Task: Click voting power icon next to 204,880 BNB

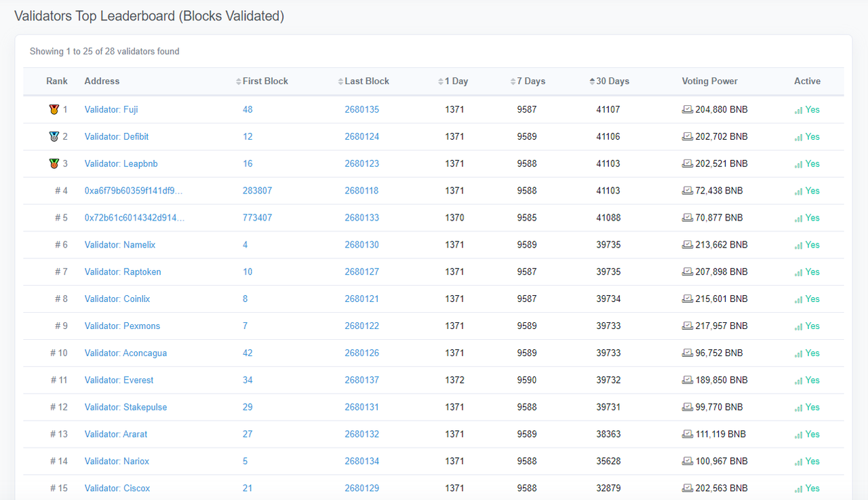Action: [x=688, y=109]
